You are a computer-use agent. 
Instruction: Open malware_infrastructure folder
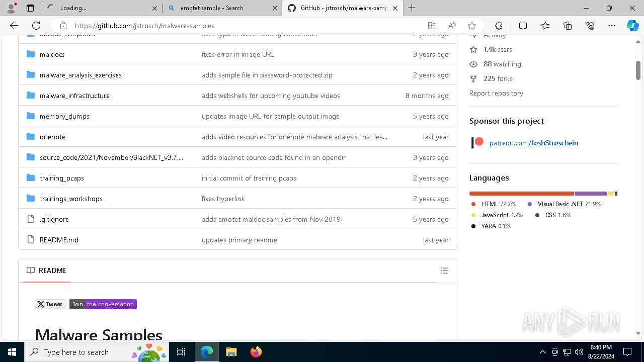(74, 96)
